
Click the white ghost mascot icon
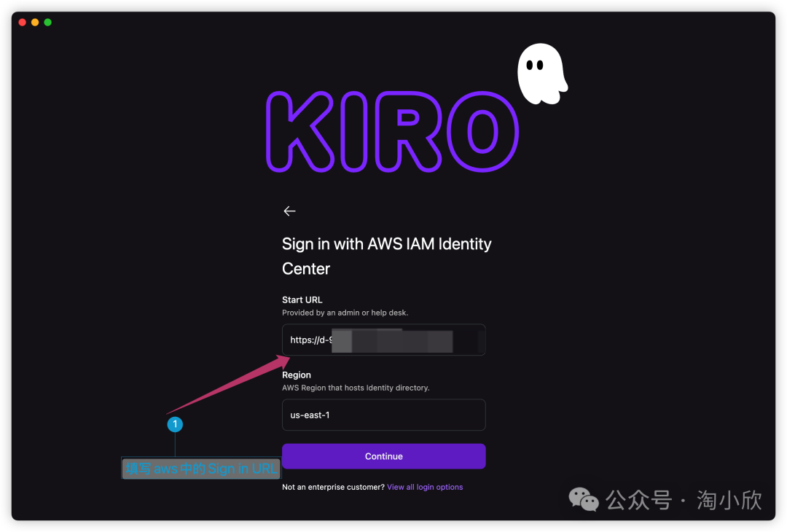541,73
